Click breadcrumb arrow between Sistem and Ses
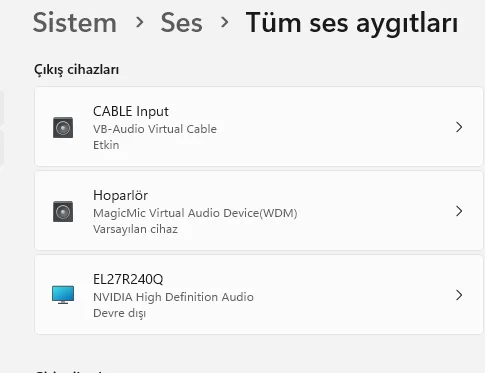The width and height of the screenshot is (485, 373). 139,22
